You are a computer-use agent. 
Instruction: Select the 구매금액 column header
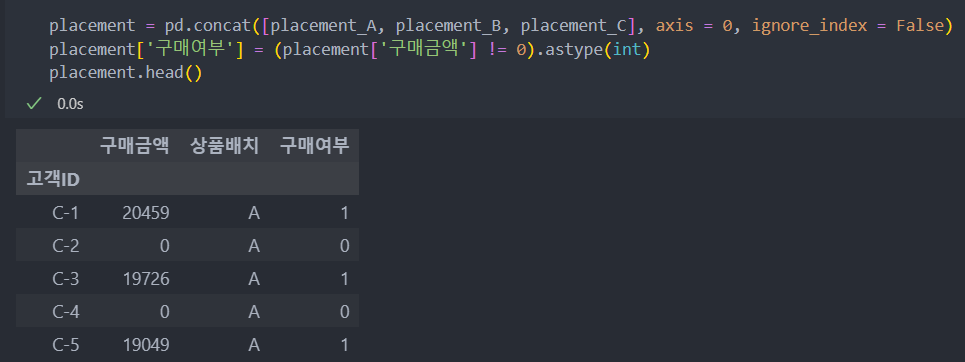pyautogui.click(x=134, y=146)
